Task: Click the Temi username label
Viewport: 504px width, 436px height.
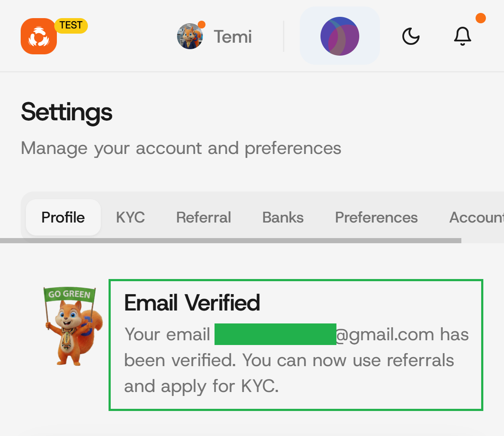Action: click(233, 37)
